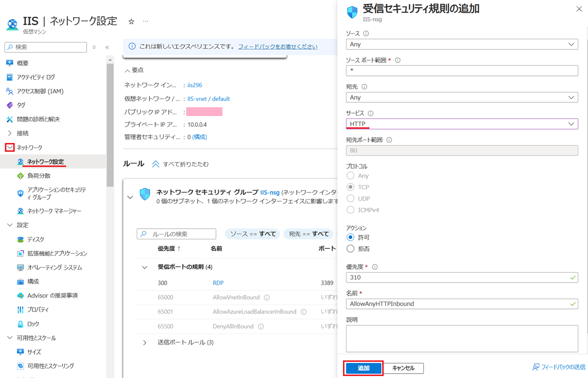This screenshot has width=588, height=378.
Task: Click the sidebar 検索 search field
Action: click(x=46, y=47)
